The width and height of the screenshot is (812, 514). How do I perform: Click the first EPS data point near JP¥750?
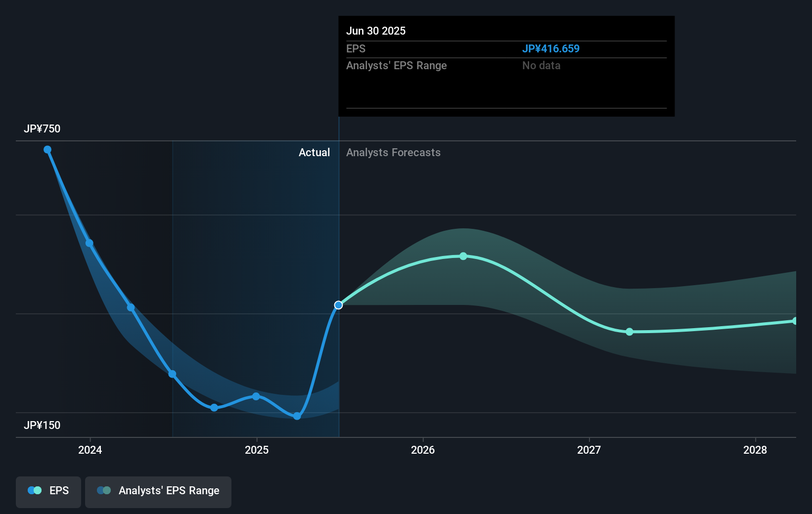pos(47,150)
